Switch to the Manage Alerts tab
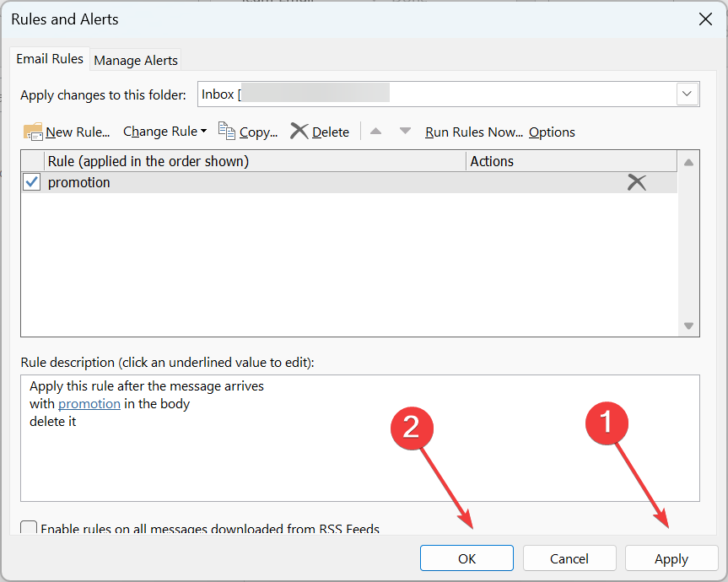The height and width of the screenshot is (582, 728). 136,61
